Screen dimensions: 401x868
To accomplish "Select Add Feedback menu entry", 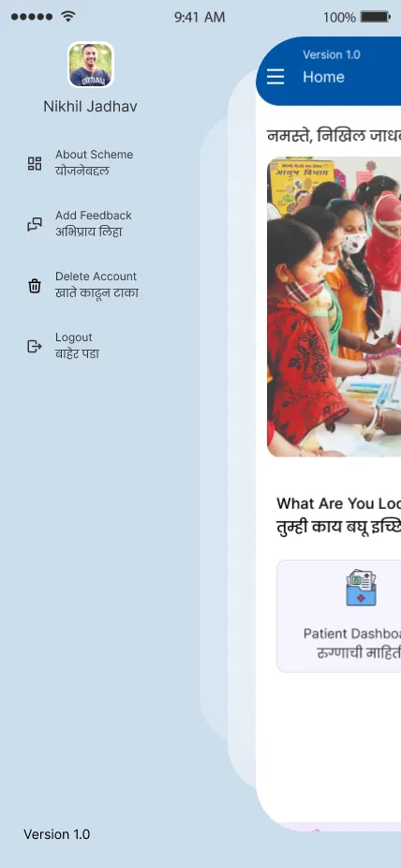I will pos(81,224).
